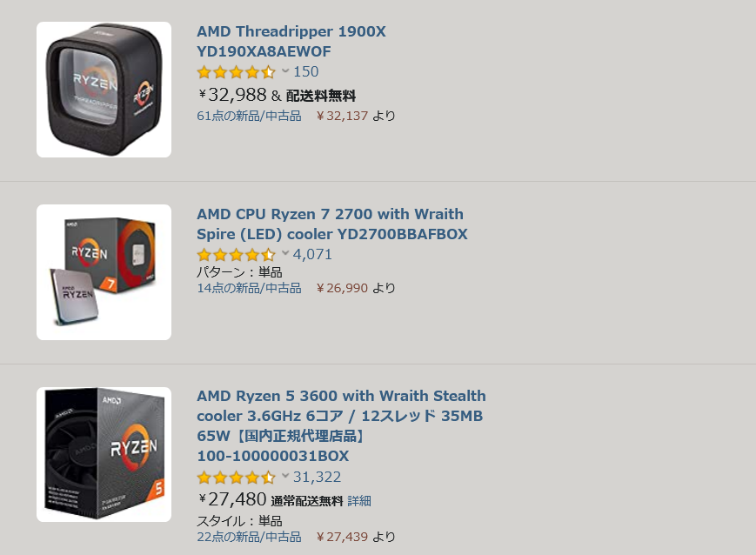Viewport: 756px width, 555px height.
Task: Click the Threadripper 1900X star rating icon
Action: click(x=236, y=72)
